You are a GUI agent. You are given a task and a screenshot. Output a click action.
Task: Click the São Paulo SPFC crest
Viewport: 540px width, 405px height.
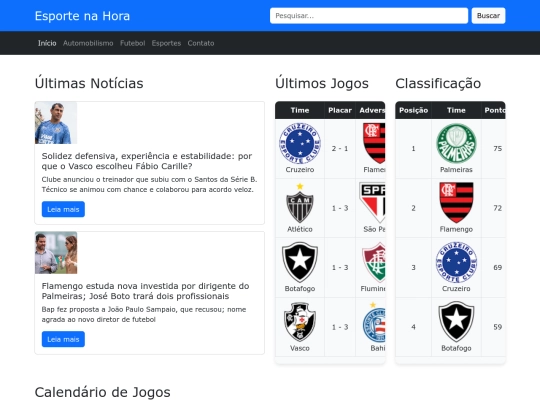point(372,203)
